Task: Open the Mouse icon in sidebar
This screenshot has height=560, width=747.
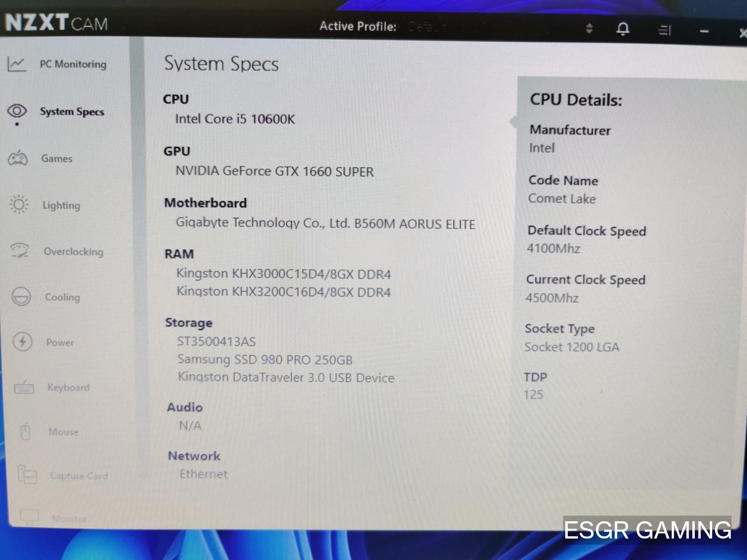Action: [26, 431]
